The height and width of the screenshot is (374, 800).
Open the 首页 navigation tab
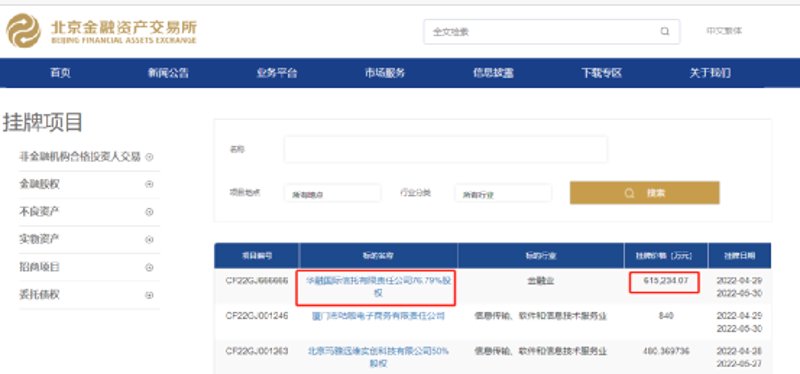click(60, 73)
